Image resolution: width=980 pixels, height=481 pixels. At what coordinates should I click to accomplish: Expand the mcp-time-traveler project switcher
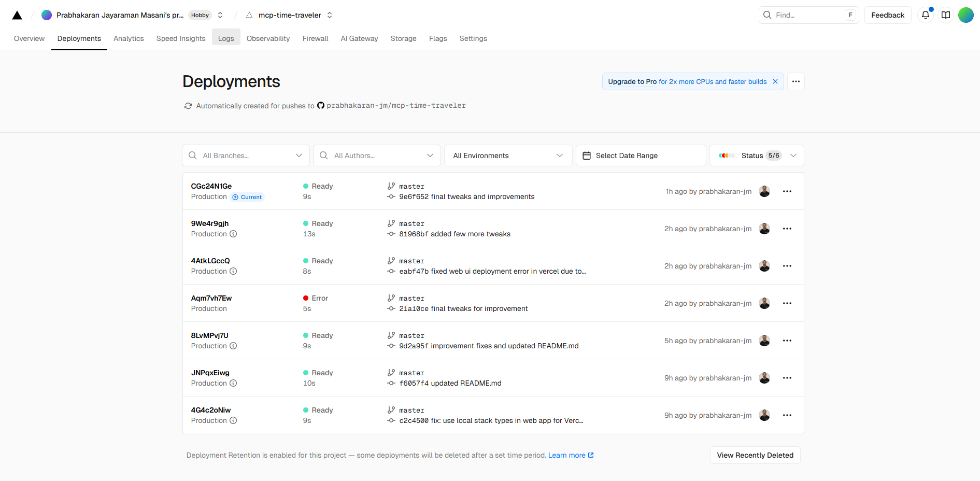pos(330,15)
